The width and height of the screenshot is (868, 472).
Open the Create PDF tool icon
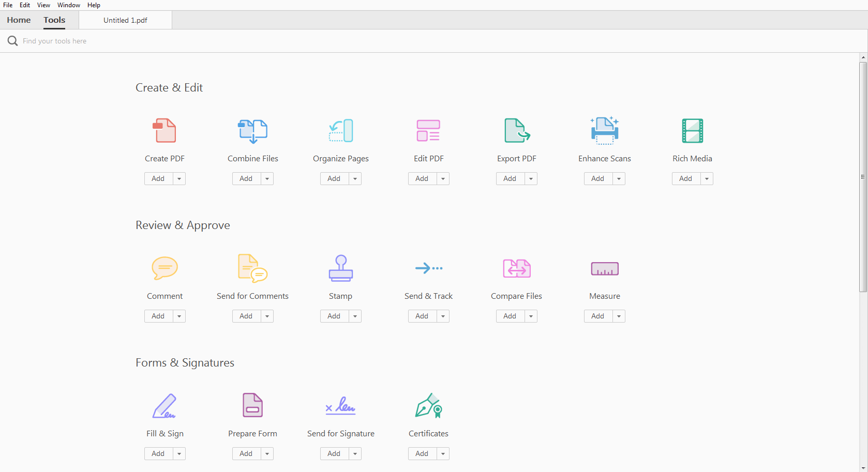(x=164, y=130)
